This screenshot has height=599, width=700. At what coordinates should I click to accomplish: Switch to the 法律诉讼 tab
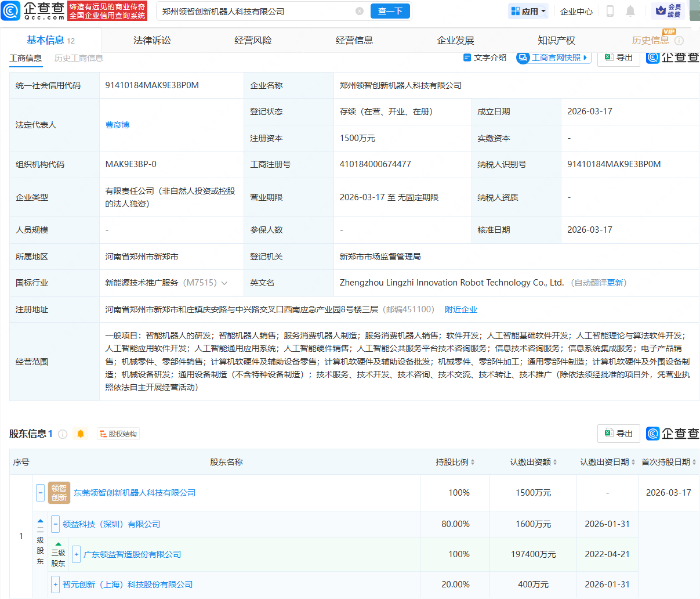(x=152, y=40)
